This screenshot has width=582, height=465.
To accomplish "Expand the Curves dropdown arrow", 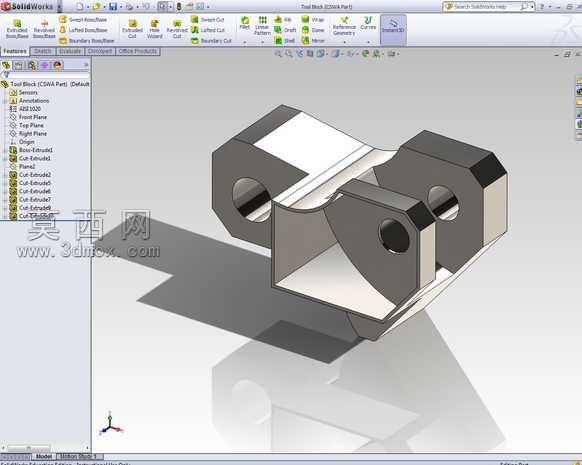I will [368, 42].
